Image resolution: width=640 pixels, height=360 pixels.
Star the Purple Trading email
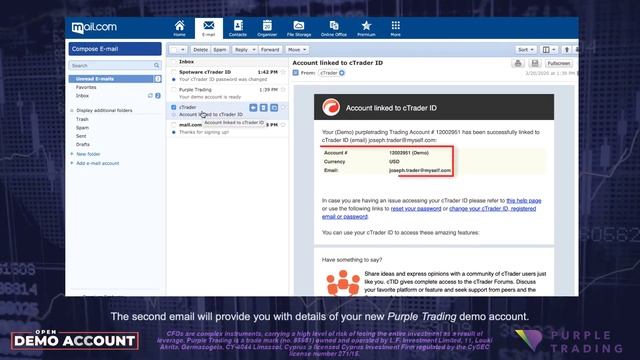283,90
